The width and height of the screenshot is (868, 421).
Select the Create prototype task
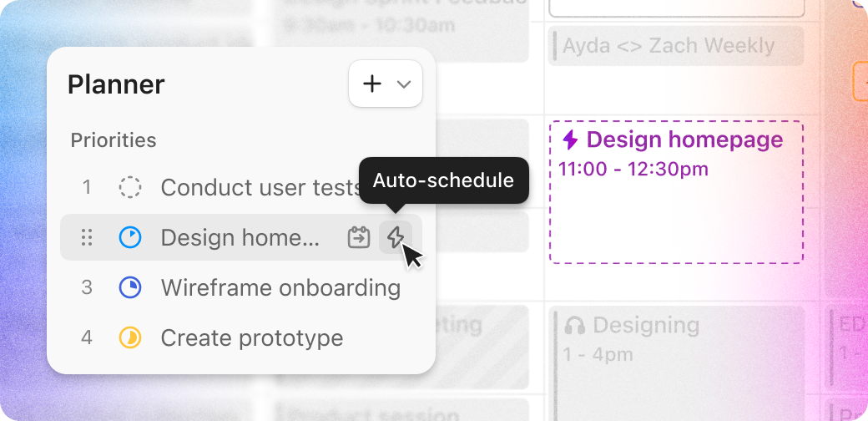point(251,338)
